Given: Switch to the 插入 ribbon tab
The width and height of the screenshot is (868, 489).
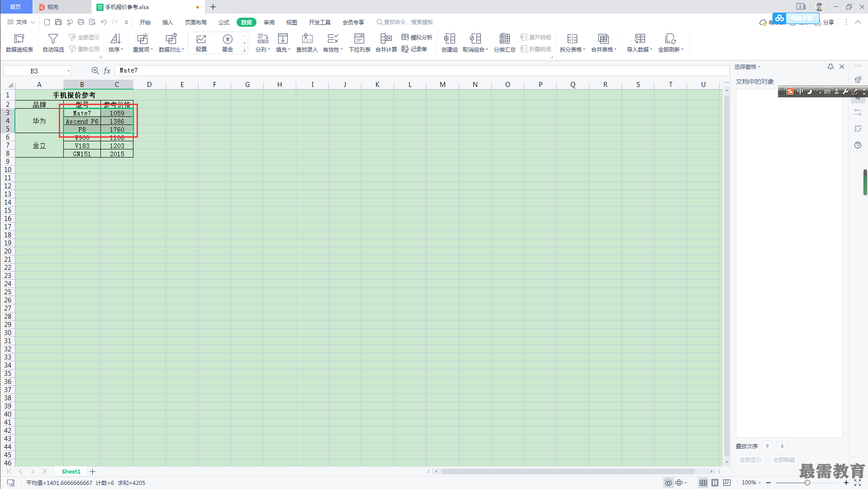Looking at the screenshot, I should click(x=167, y=22).
